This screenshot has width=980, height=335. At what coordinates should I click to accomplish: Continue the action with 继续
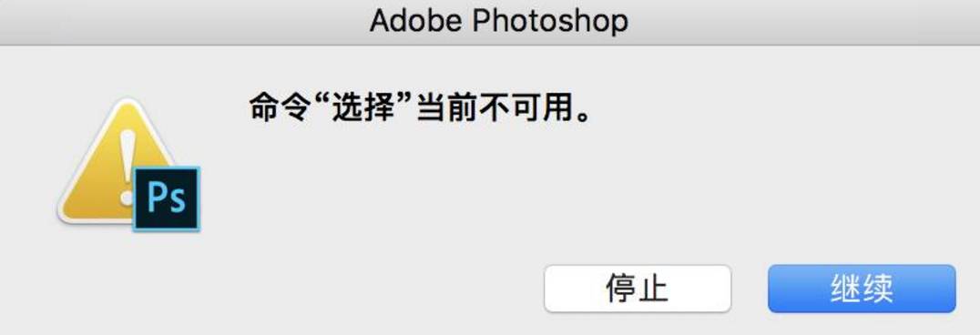coord(862,289)
